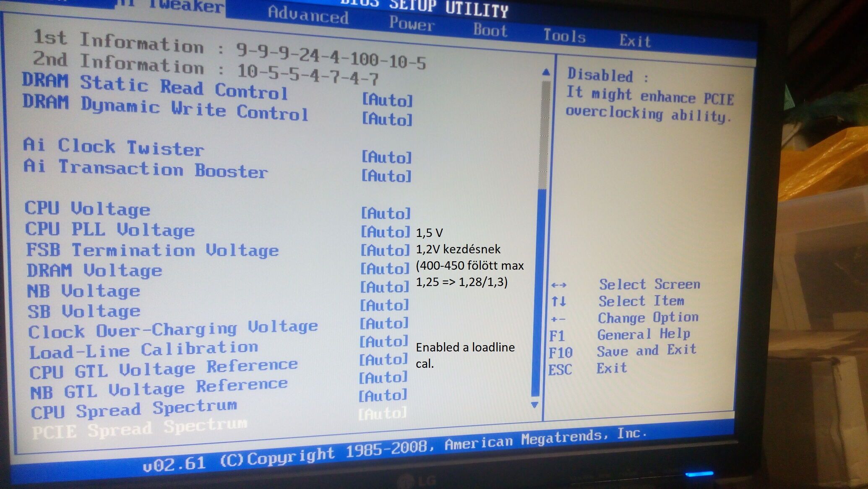Viewport: 868px width, 489px height.
Task: Open CPU Voltage Auto value
Action: tap(386, 213)
